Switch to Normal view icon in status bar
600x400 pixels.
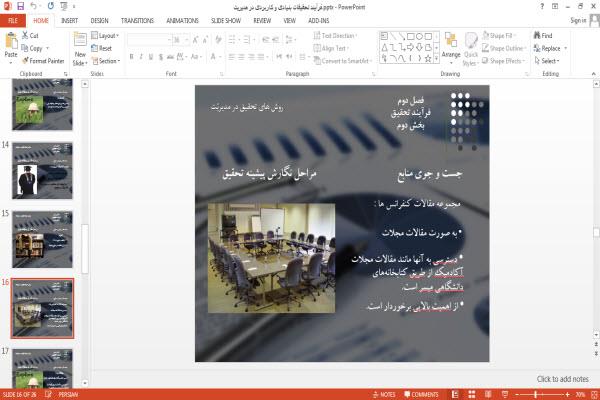click(x=455, y=395)
